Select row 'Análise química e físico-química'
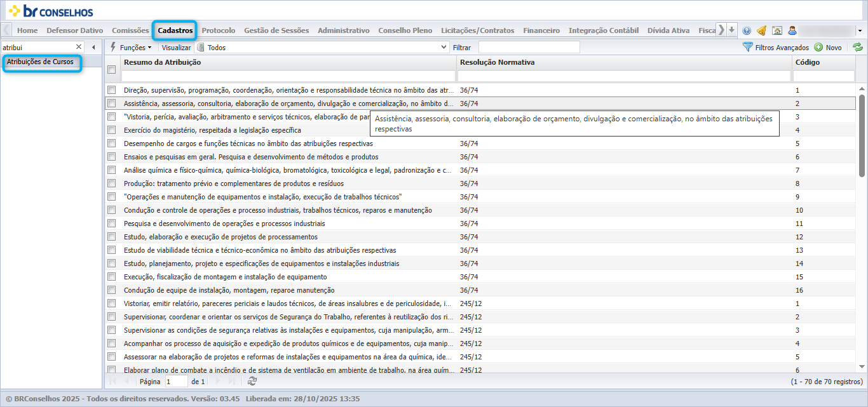The image size is (868, 407). pyautogui.click(x=480, y=170)
